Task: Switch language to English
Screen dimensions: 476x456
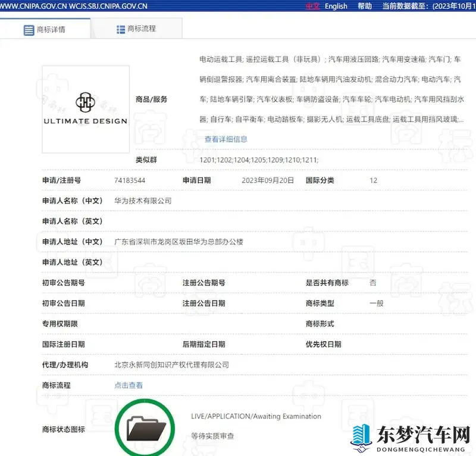Action: [337, 6]
